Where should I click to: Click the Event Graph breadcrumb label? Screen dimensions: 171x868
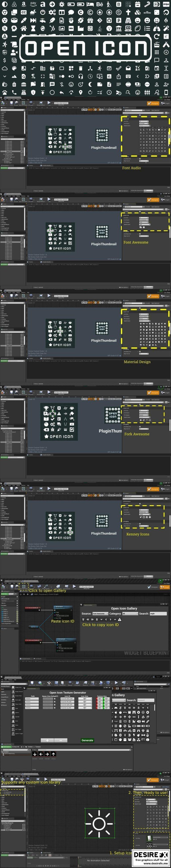coord(54,594)
